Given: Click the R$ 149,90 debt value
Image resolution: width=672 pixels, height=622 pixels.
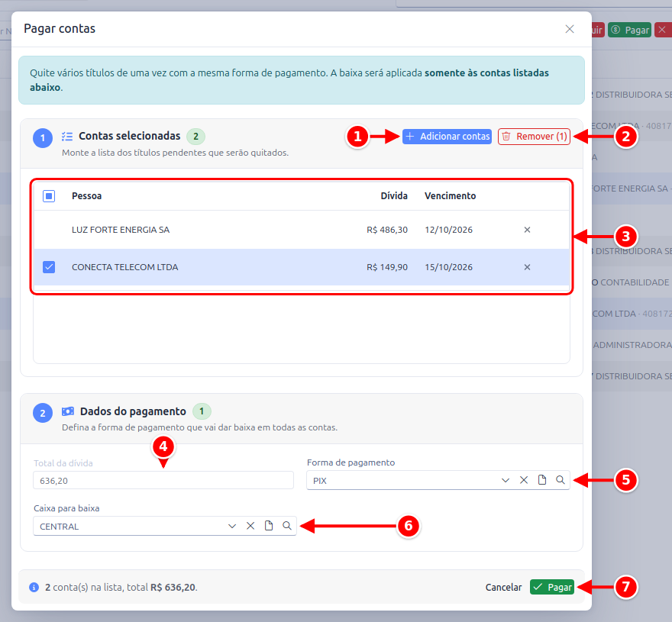Looking at the screenshot, I should tap(387, 267).
